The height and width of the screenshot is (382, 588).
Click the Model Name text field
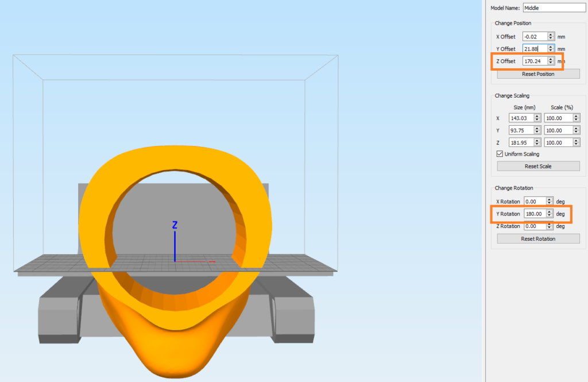pos(554,8)
